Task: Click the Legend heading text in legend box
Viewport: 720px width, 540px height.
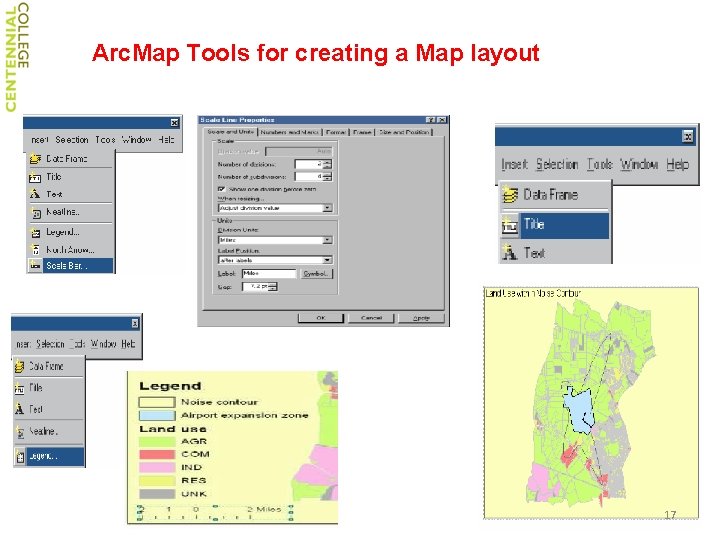Action: pos(170,386)
